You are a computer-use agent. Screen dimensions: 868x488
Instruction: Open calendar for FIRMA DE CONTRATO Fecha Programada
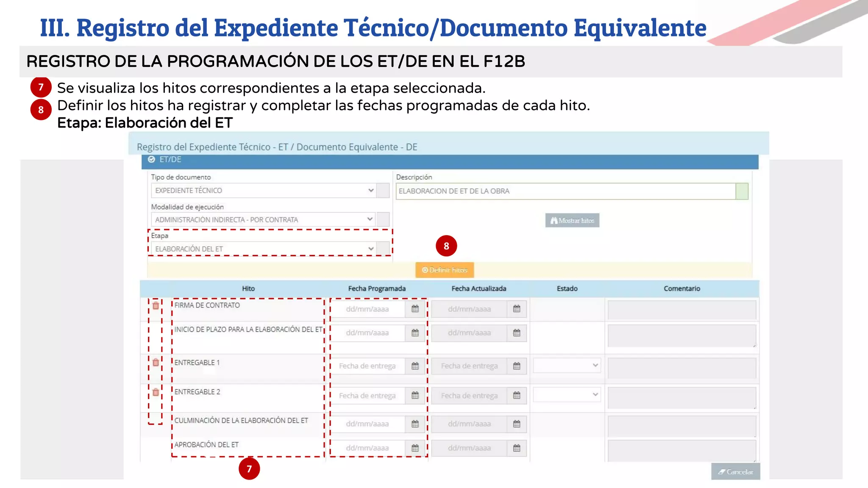coord(415,309)
